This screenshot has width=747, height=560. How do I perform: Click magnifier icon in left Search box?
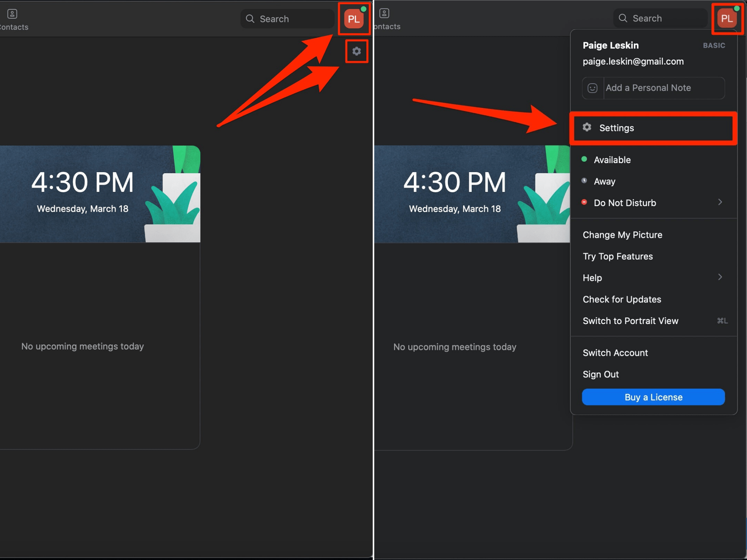(250, 19)
